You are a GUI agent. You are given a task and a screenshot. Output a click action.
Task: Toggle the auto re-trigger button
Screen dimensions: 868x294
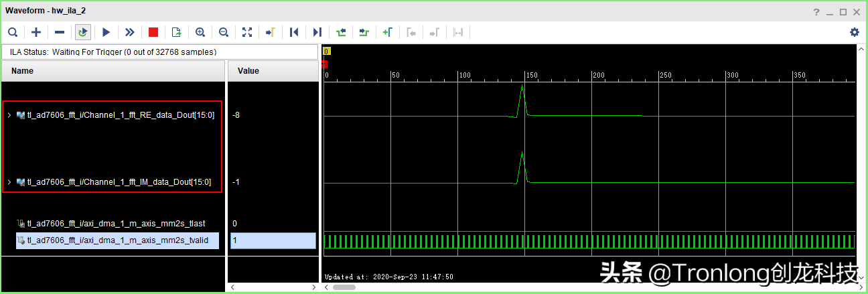coord(83,32)
